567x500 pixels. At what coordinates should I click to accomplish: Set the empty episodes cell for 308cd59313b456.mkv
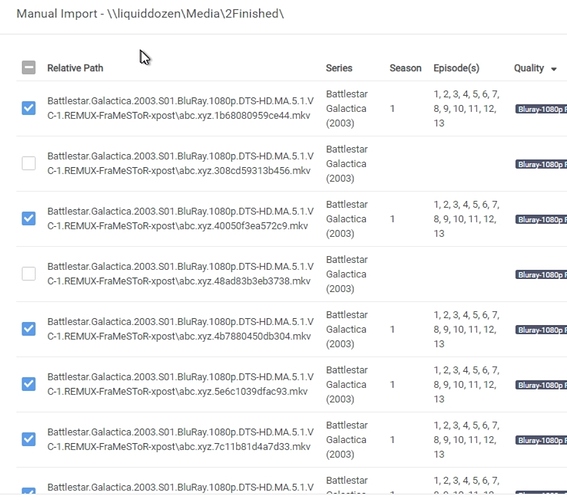point(468,164)
